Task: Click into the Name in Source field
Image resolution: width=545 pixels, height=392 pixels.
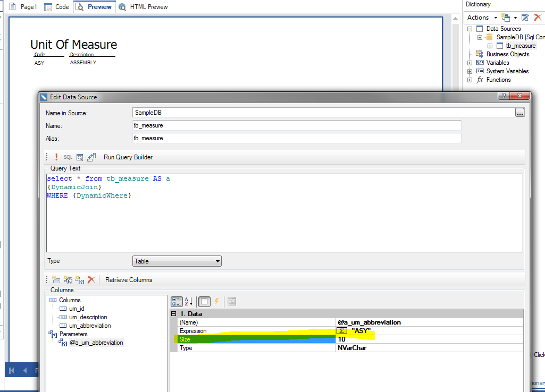Action: (x=323, y=113)
